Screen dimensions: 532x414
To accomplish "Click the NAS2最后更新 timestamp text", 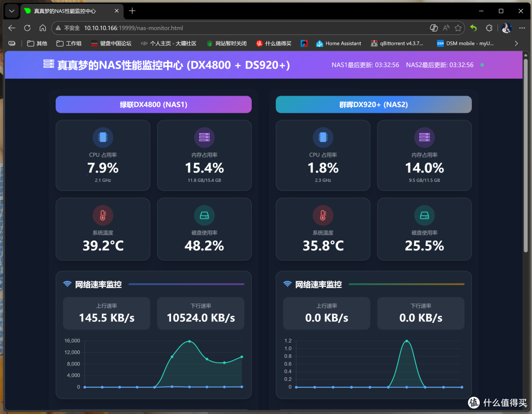I will click(x=439, y=65).
